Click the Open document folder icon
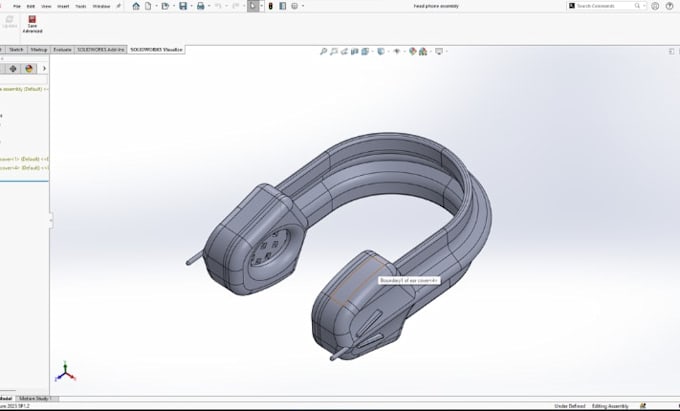The width and height of the screenshot is (680, 411). (x=165, y=6)
